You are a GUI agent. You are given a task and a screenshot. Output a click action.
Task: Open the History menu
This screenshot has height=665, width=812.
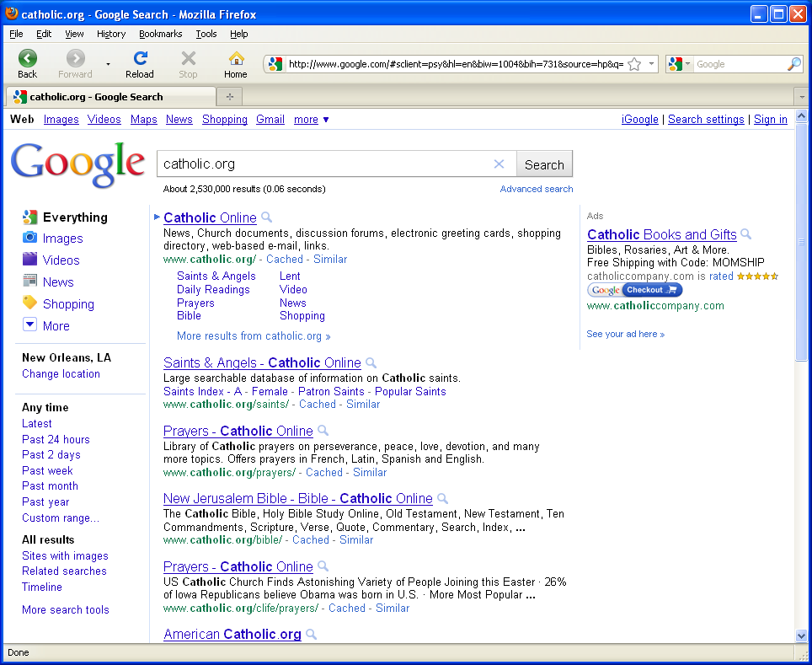point(111,34)
